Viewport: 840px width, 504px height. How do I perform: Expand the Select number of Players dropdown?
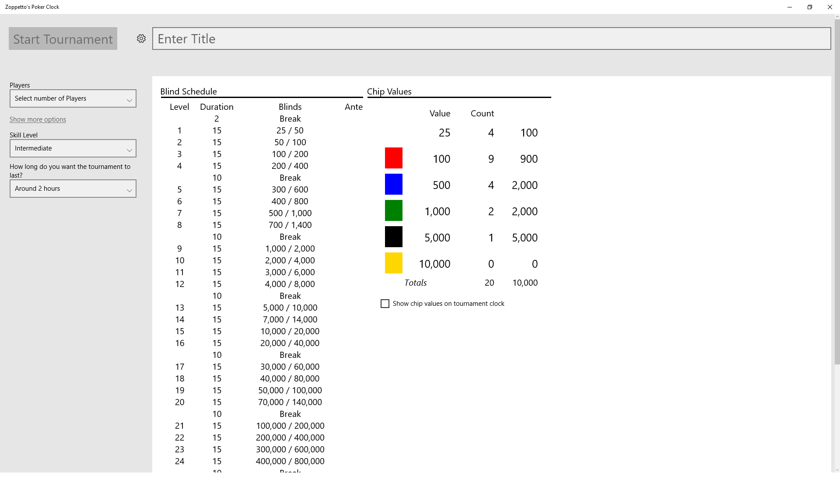point(73,98)
